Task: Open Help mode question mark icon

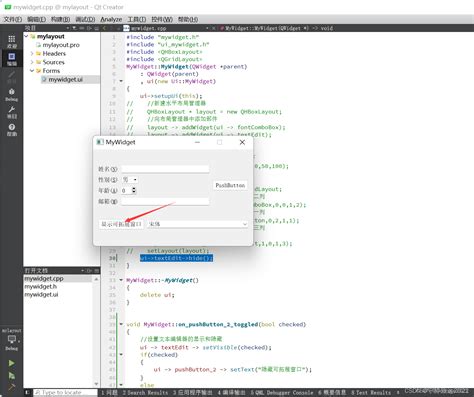Action: coord(12,129)
